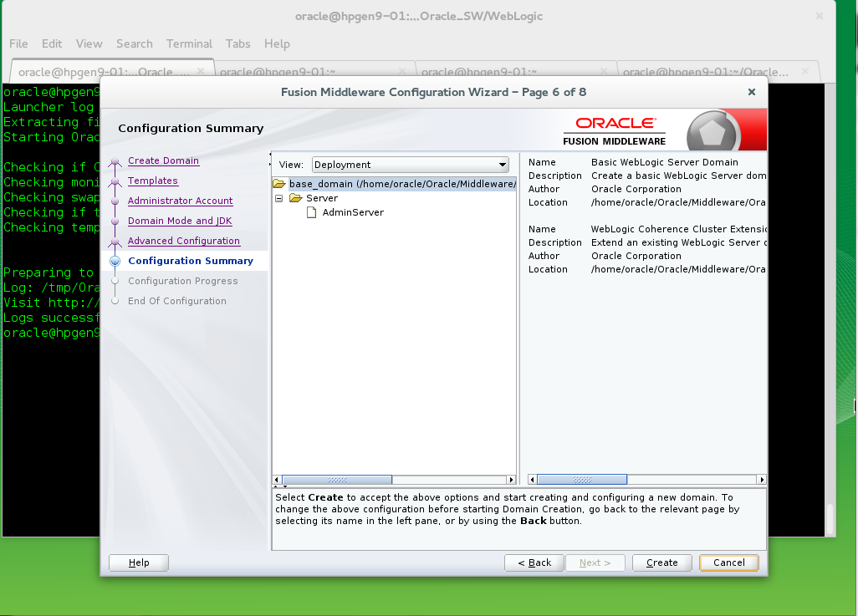The image size is (858, 616).
Task: Collapse the Server tree branch
Action: 280,198
